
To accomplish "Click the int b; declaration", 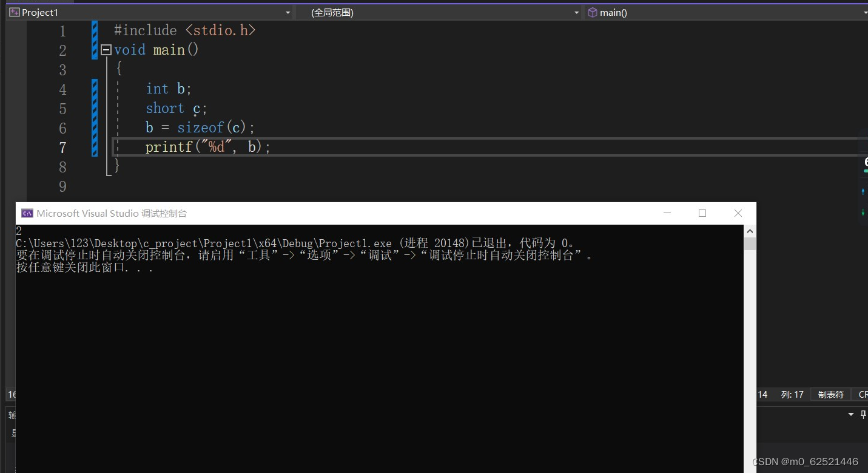I will (x=169, y=89).
